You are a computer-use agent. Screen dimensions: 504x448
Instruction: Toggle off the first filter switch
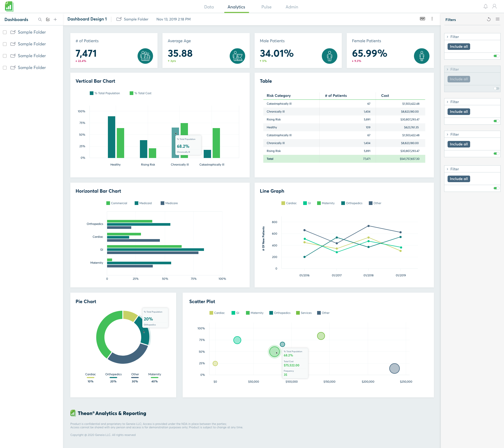pos(496,56)
